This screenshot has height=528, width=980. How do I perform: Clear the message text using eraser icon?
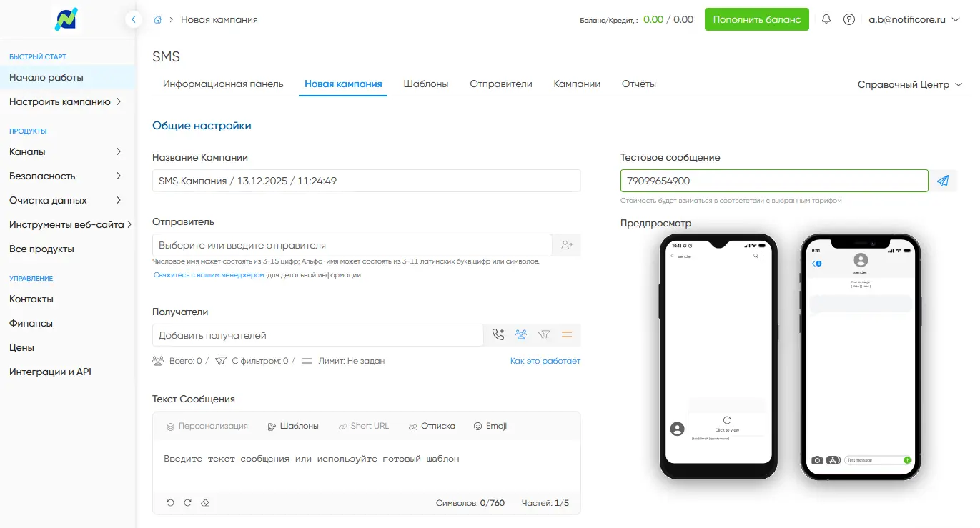click(x=205, y=502)
